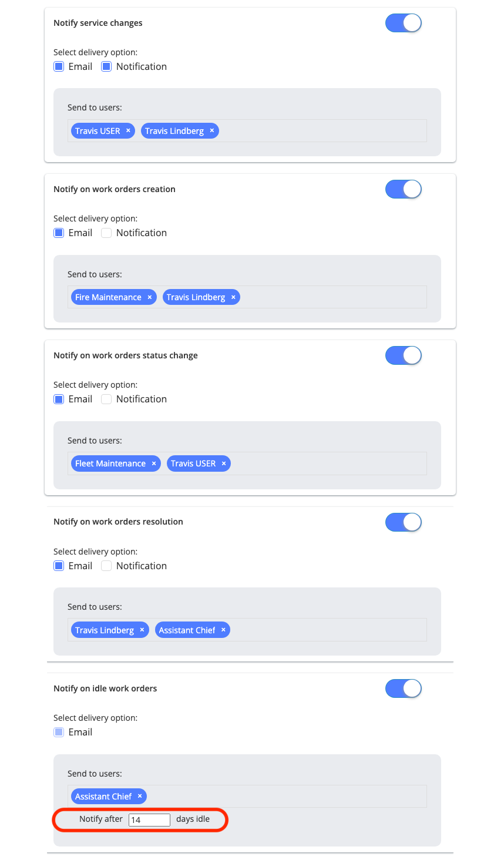The width and height of the screenshot is (504, 860).
Task: Remove Fleet Maintenance tag from status change recipients
Action: coord(154,463)
